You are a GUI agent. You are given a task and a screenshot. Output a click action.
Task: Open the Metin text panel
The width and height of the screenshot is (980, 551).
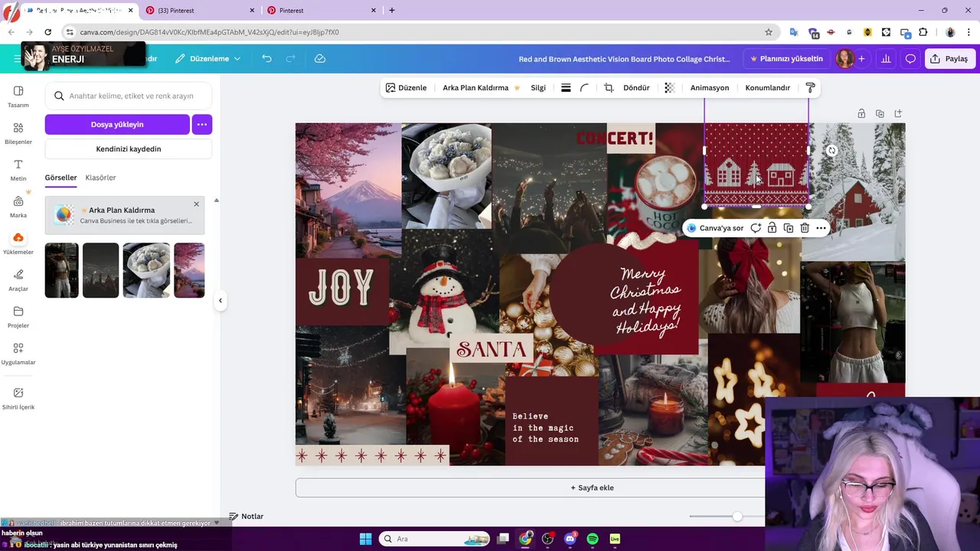coord(18,170)
